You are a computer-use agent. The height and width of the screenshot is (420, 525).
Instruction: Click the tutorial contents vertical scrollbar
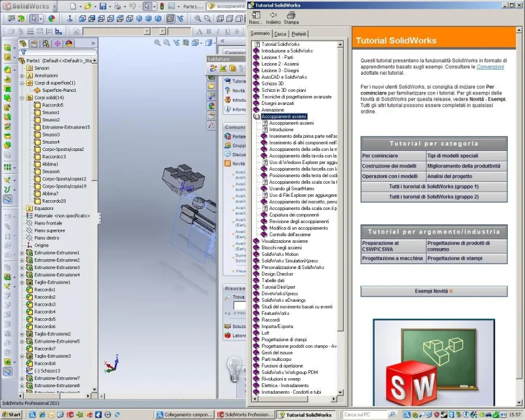tap(340, 218)
